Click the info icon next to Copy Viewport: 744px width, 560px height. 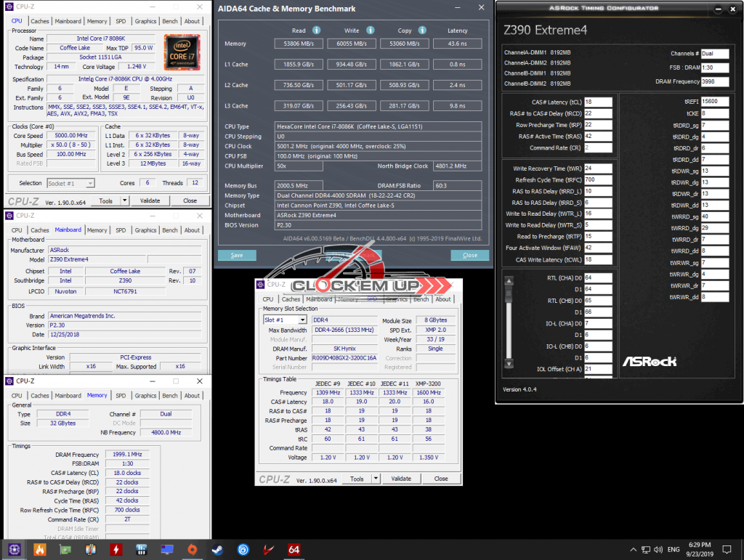tap(424, 31)
